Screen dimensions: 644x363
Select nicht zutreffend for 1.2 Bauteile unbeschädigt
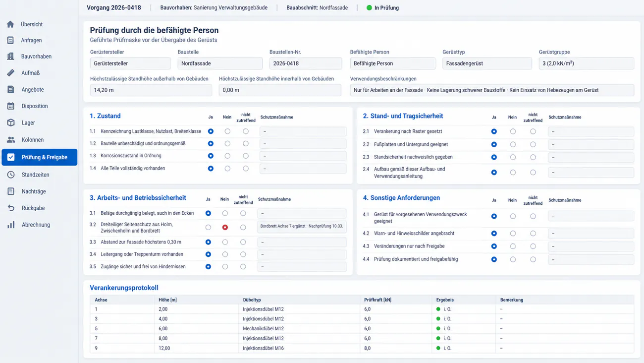click(x=246, y=143)
